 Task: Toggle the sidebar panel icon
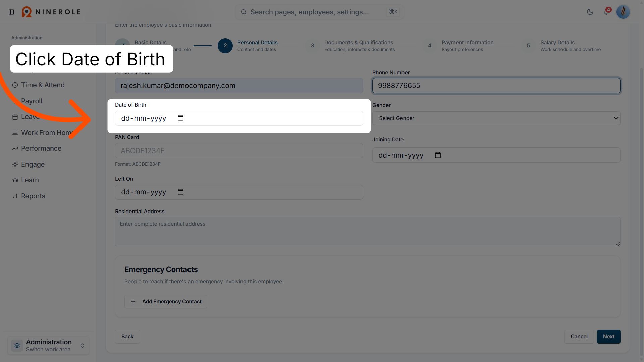click(11, 12)
